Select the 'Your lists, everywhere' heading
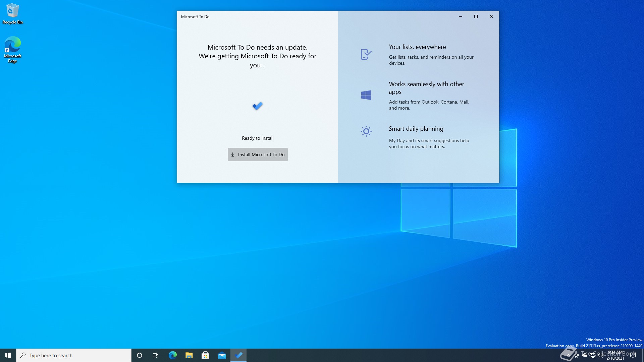Image resolution: width=644 pixels, height=362 pixels. tap(417, 47)
